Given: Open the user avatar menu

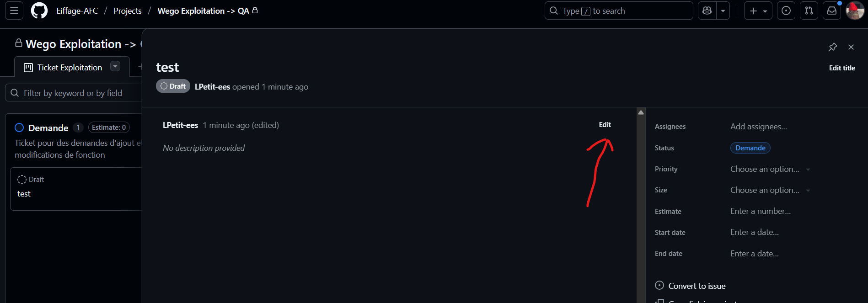Looking at the screenshot, I should point(855,11).
